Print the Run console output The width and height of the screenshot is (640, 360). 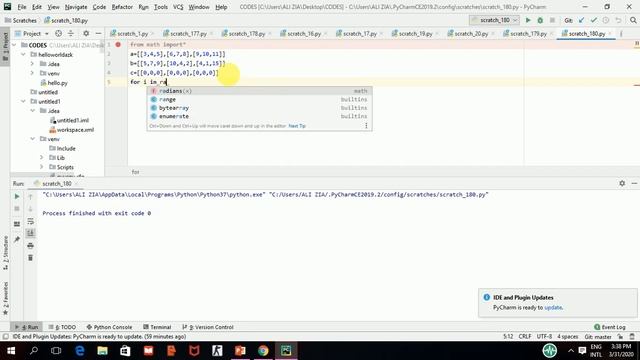(31, 246)
